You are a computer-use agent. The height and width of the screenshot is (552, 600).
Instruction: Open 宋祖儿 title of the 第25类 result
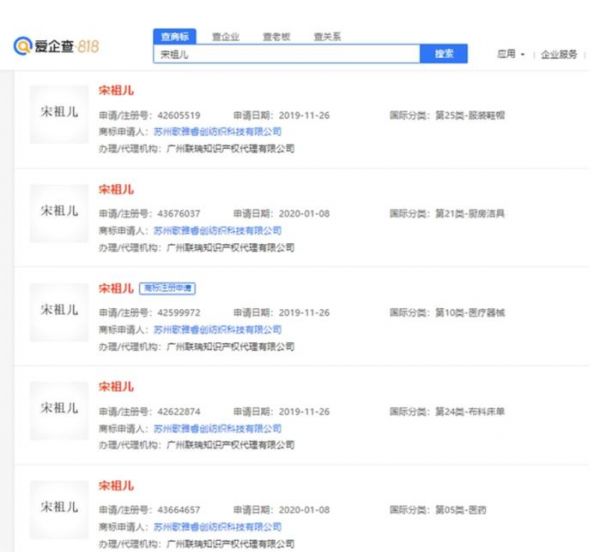[x=116, y=91]
